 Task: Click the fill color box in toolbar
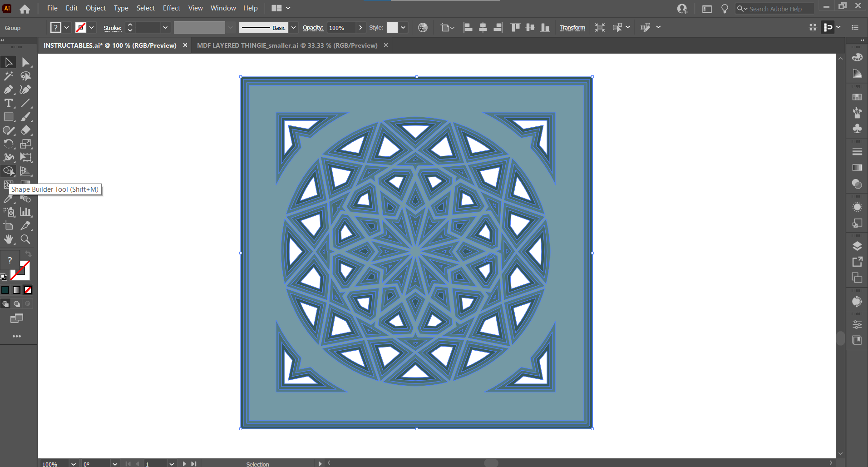point(10,260)
